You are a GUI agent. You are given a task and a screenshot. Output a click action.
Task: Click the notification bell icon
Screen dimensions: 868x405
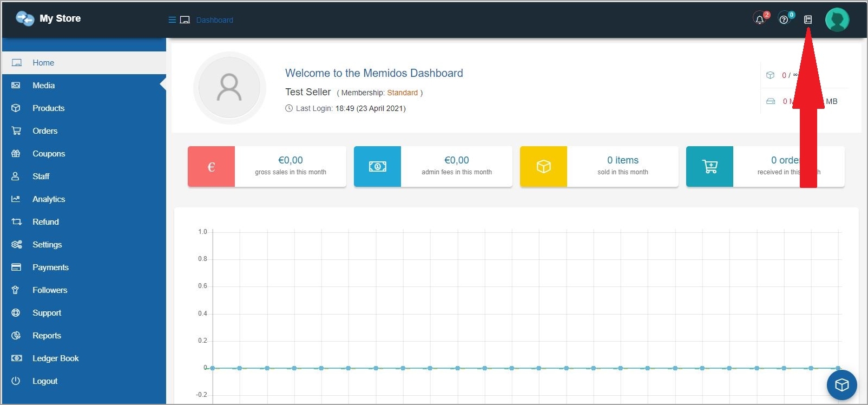point(760,19)
